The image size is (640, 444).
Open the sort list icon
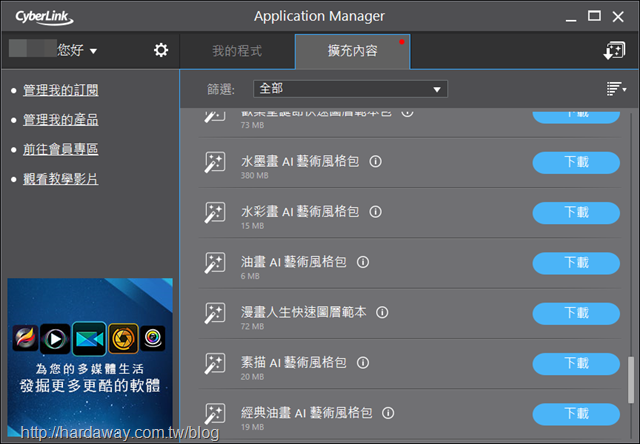click(616, 89)
